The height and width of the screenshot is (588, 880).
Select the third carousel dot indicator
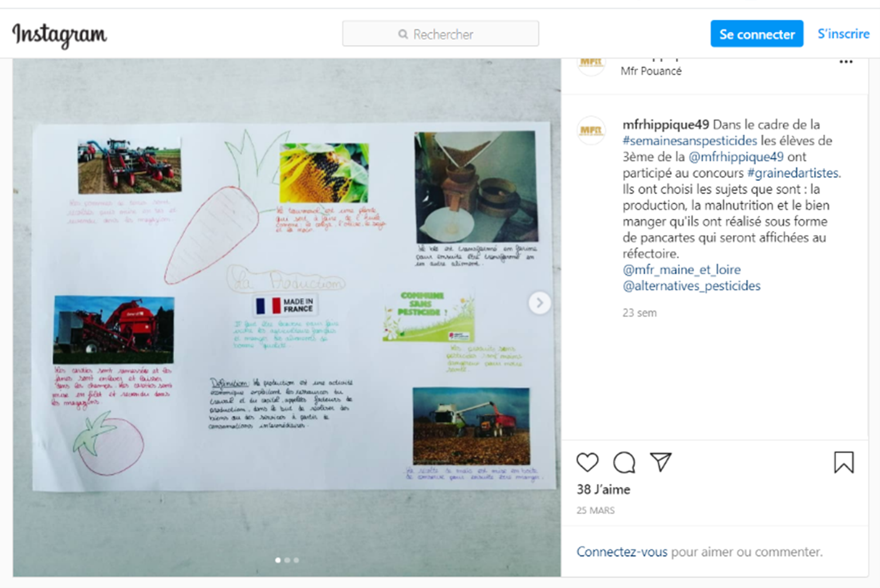297,560
